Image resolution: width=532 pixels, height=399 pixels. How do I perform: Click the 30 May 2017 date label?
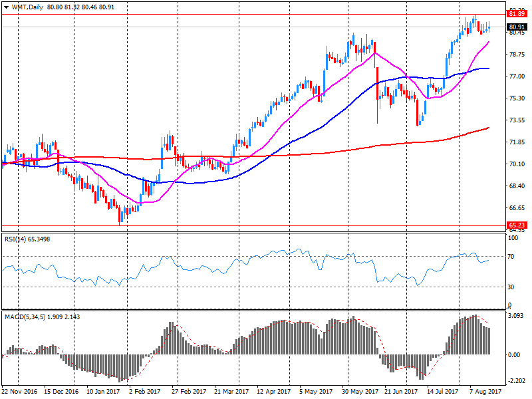pyautogui.click(x=360, y=391)
